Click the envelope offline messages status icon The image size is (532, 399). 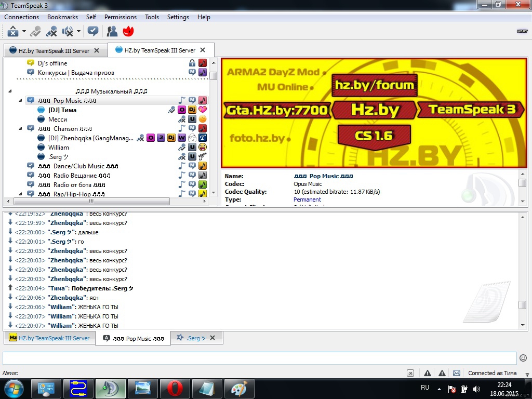coord(457,373)
